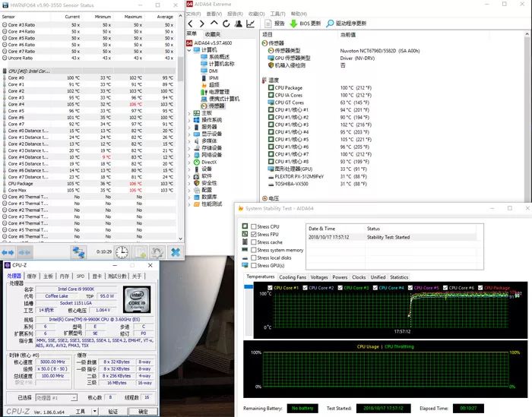Open the CPU-Z tools dropdown arrow
The width and height of the screenshot is (532, 417).
pyautogui.click(x=95, y=412)
